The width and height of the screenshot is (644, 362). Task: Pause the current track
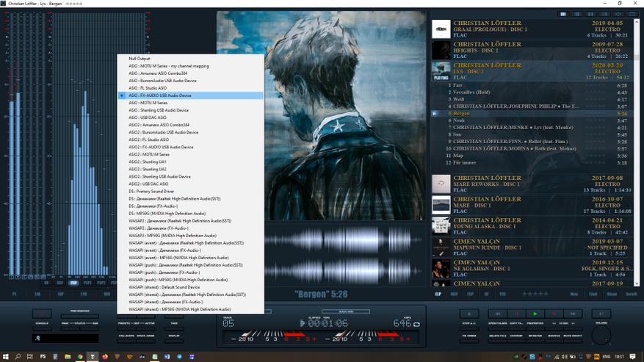click(x=516, y=314)
